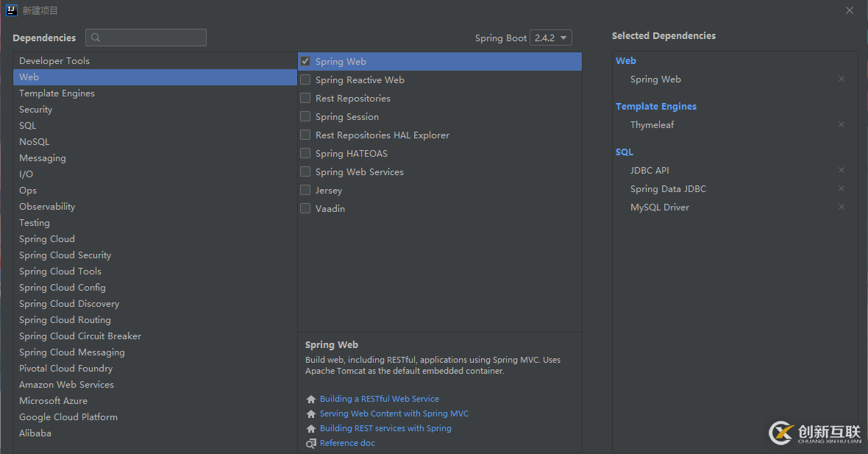Select the Testing category
The height and width of the screenshot is (454, 868).
pyautogui.click(x=155, y=222)
